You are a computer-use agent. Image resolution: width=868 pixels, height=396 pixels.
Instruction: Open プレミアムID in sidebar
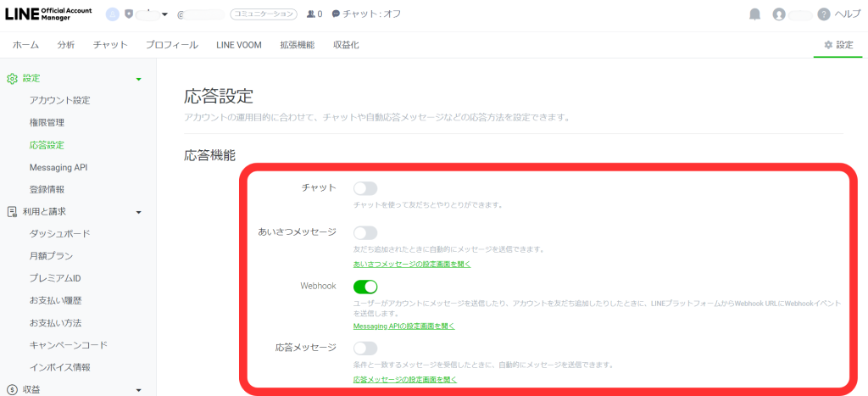pyautogui.click(x=55, y=278)
